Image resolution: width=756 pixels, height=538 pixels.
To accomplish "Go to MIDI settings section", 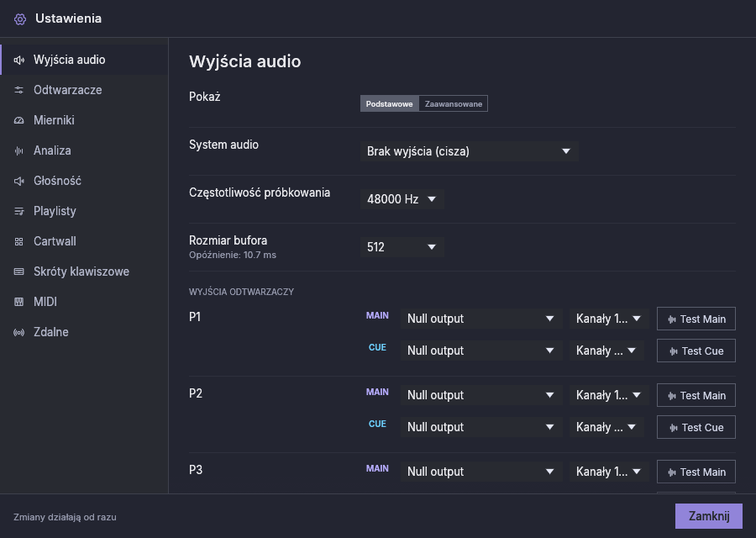I will (x=84, y=302).
